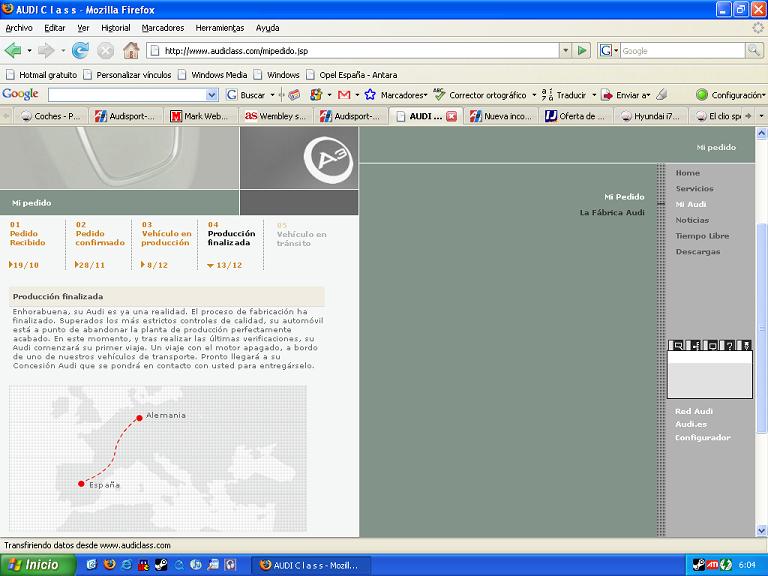768x576 pixels.
Task: Open the Configurador link in the sidebar
Action: (x=702, y=438)
